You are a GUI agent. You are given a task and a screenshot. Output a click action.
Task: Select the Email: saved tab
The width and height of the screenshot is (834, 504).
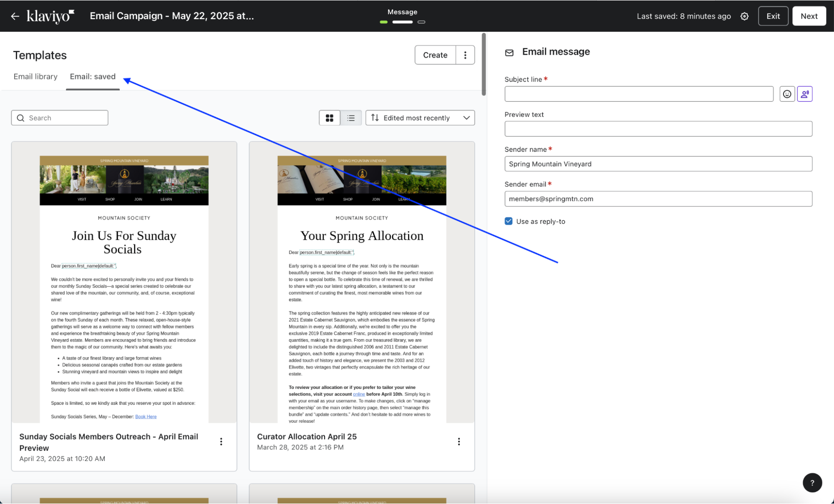point(93,76)
